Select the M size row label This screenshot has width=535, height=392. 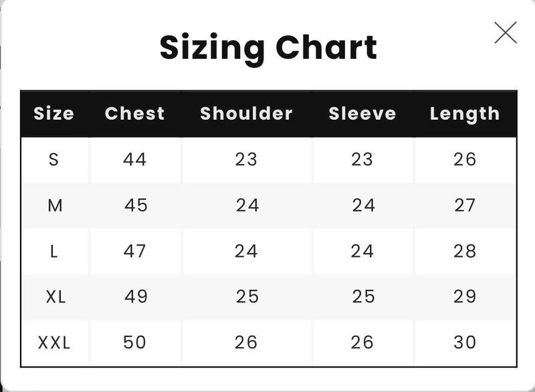[55, 205]
